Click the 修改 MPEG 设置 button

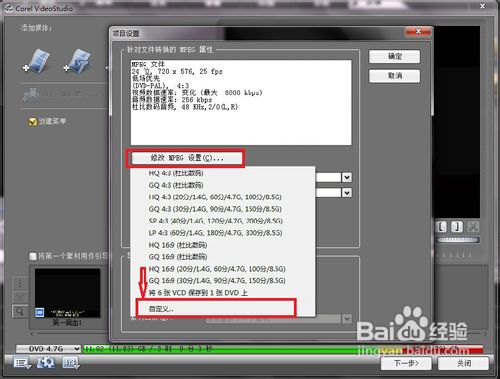pos(187,158)
